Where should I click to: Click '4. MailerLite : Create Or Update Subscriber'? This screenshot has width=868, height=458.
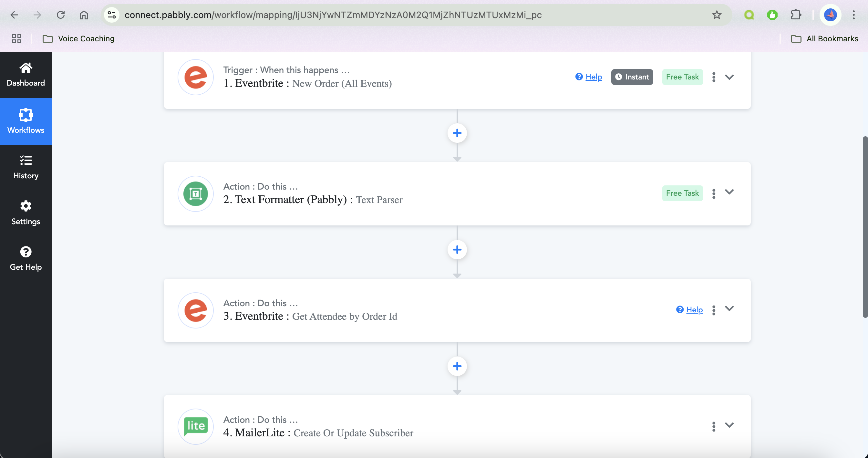pos(318,433)
